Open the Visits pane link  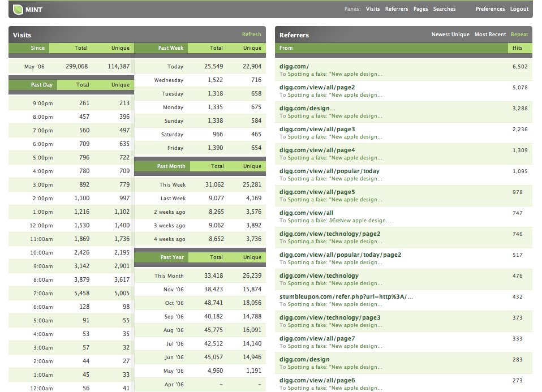click(x=373, y=9)
